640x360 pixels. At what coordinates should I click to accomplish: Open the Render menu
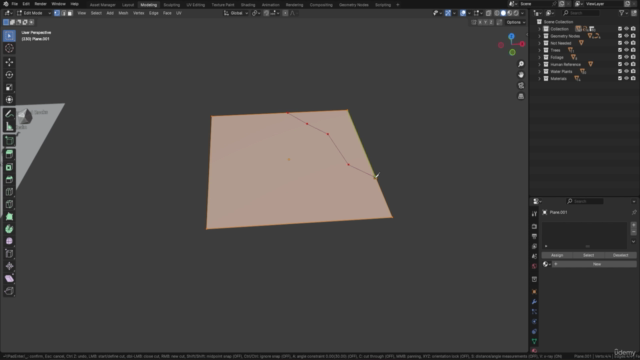(40, 4)
